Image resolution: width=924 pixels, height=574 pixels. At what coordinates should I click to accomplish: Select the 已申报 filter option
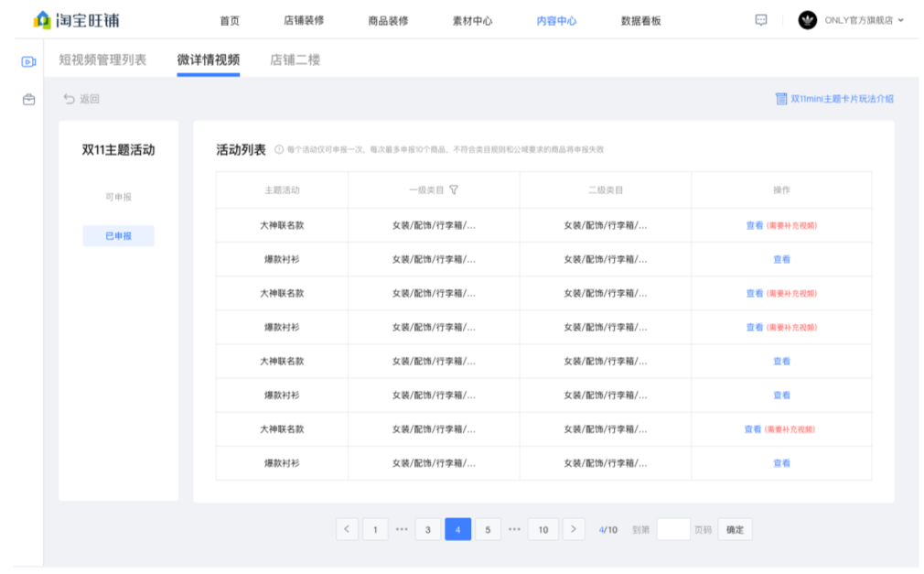click(118, 235)
